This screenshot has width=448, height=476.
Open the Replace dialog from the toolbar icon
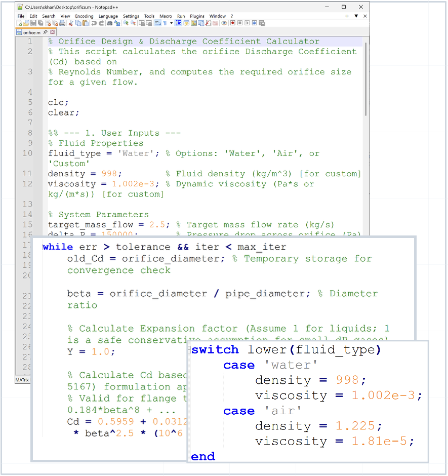[x=117, y=23]
